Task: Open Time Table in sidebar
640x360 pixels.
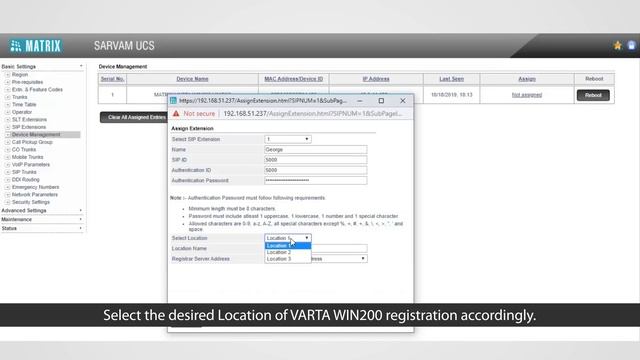Action: [x=24, y=104]
